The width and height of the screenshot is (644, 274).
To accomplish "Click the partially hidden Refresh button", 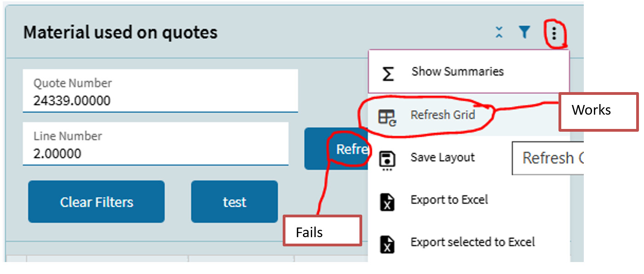I will [x=336, y=149].
